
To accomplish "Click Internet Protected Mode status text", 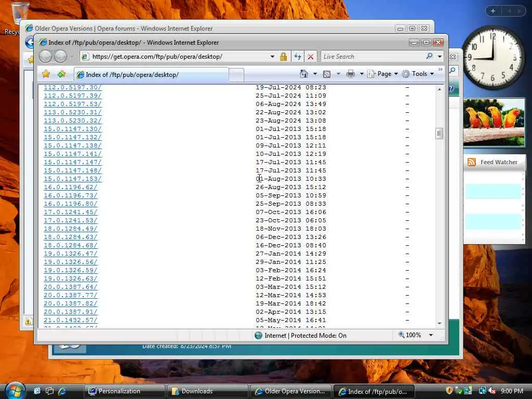I will pos(305,335).
